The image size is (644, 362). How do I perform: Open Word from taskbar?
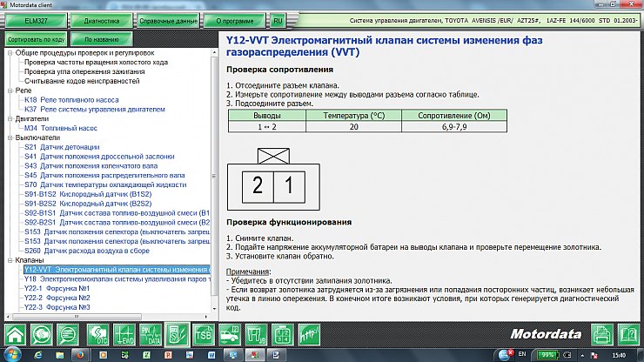tap(211, 355)
